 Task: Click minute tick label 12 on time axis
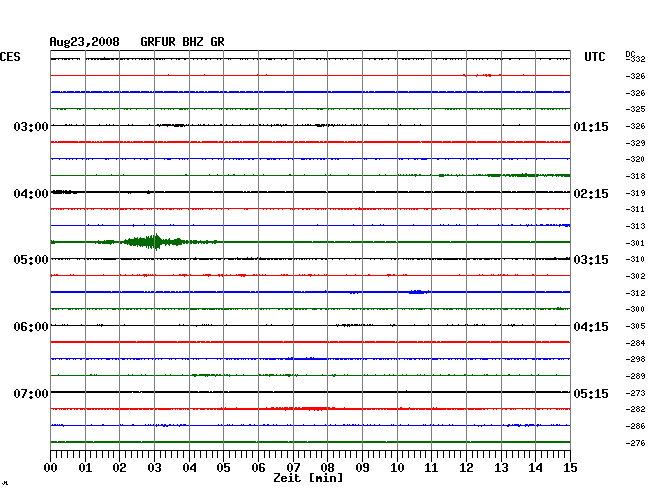click(x=466, y=467)
